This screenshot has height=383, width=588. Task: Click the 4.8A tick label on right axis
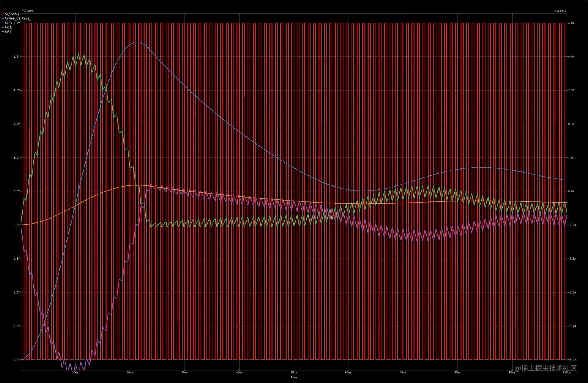tap(572, 23)
